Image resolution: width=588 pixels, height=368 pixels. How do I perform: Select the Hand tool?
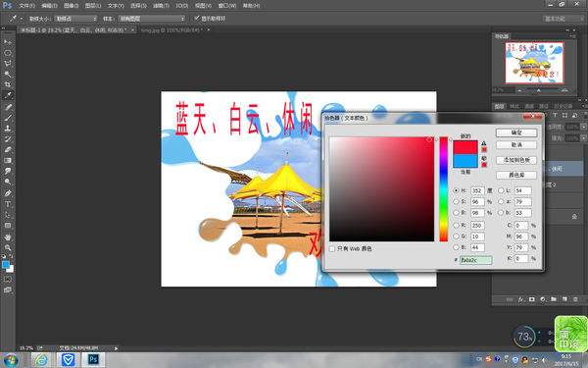coord(8,237)
